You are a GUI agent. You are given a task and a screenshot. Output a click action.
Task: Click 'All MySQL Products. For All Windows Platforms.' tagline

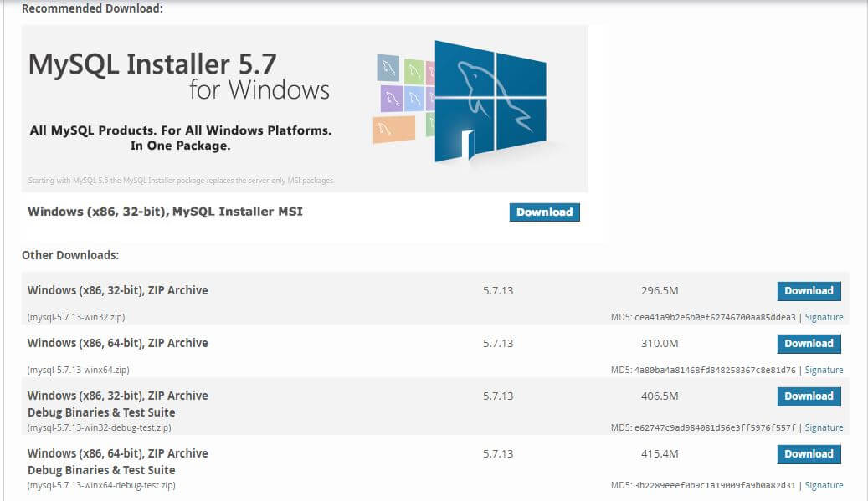pos(181,130)
